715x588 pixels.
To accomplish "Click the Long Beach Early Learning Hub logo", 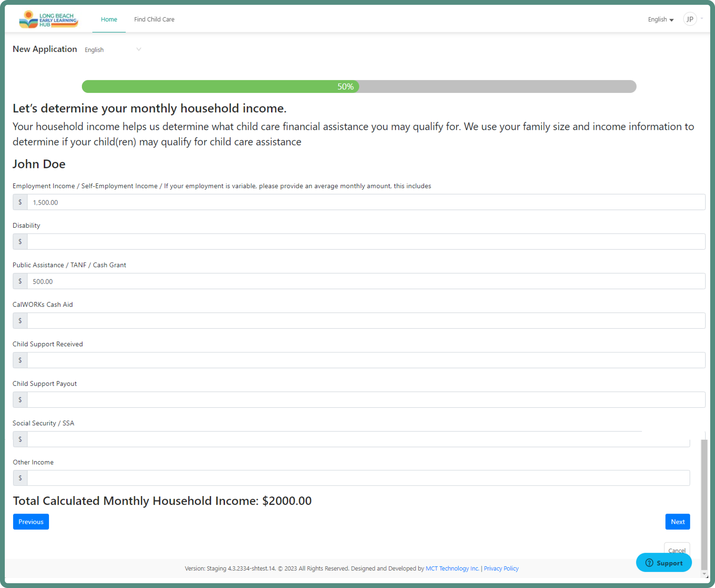I will 48,19.
